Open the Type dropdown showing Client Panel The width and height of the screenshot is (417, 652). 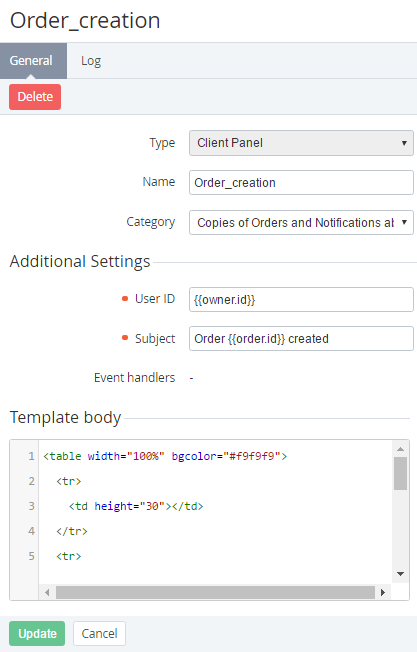[x=301, y=143]
